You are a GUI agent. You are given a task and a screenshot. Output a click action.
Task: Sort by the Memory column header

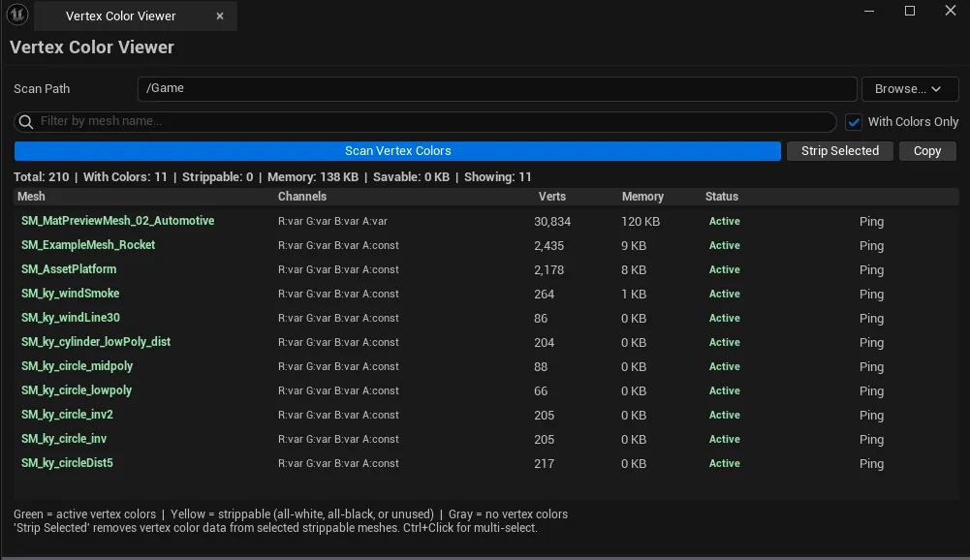pos(642,196)
